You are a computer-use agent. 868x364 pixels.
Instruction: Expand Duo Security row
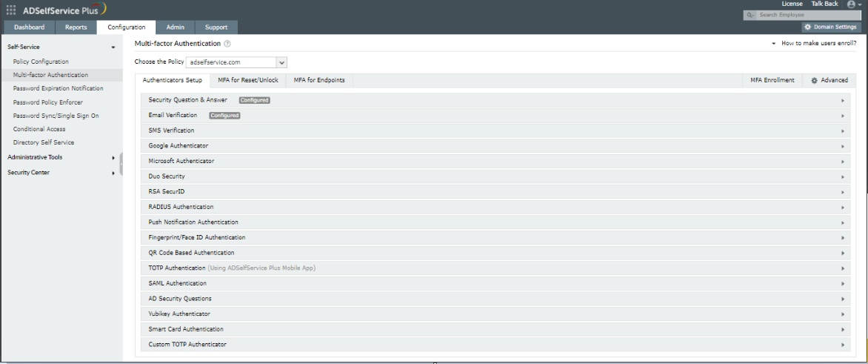pyautogui.click(x=496, y=176)
